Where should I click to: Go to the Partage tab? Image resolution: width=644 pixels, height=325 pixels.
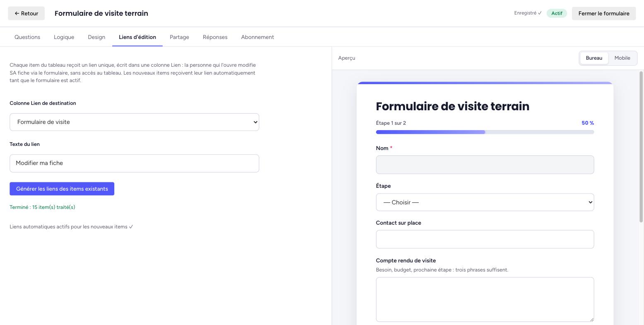coord(179,37)
